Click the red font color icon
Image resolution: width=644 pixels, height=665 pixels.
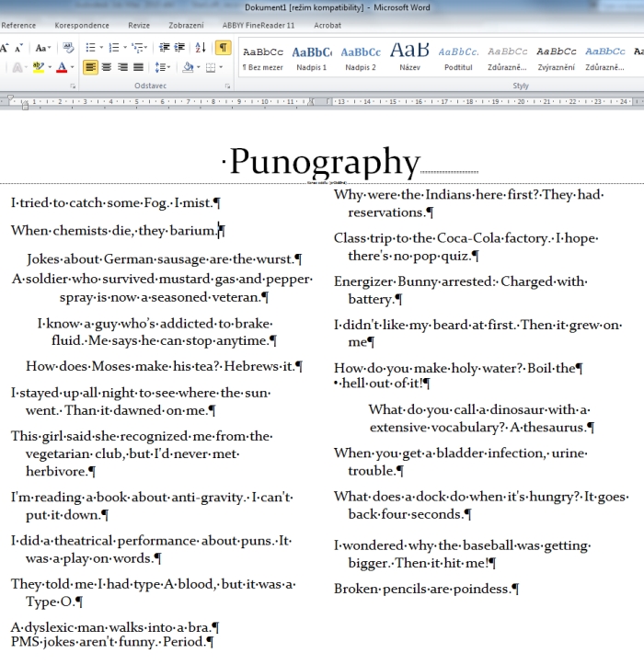point(62,67)
